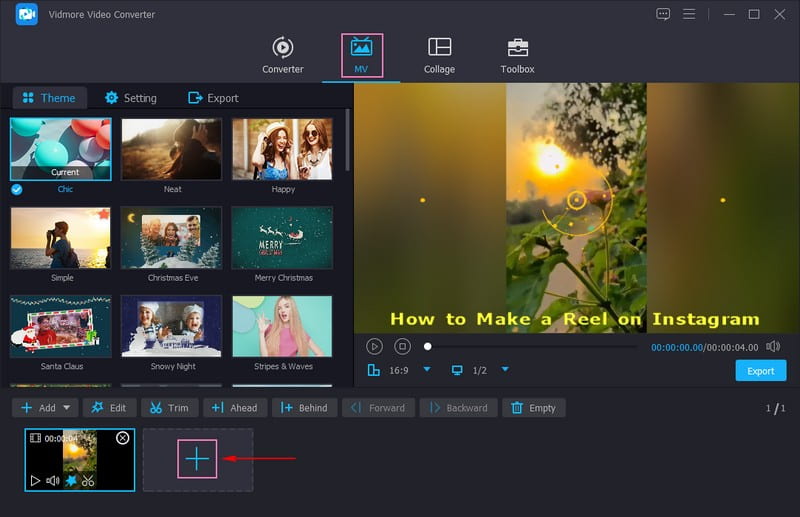Click the plus tile to add media
The height and width of the screenshot is (517, 800).
(x=198, y=459)
